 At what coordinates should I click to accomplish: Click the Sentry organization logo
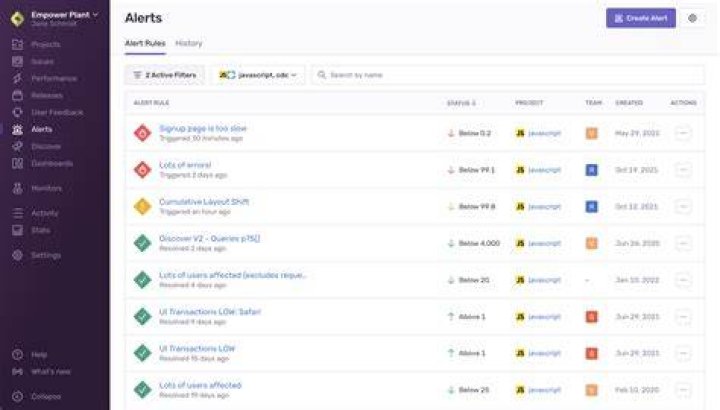(17, 19)
